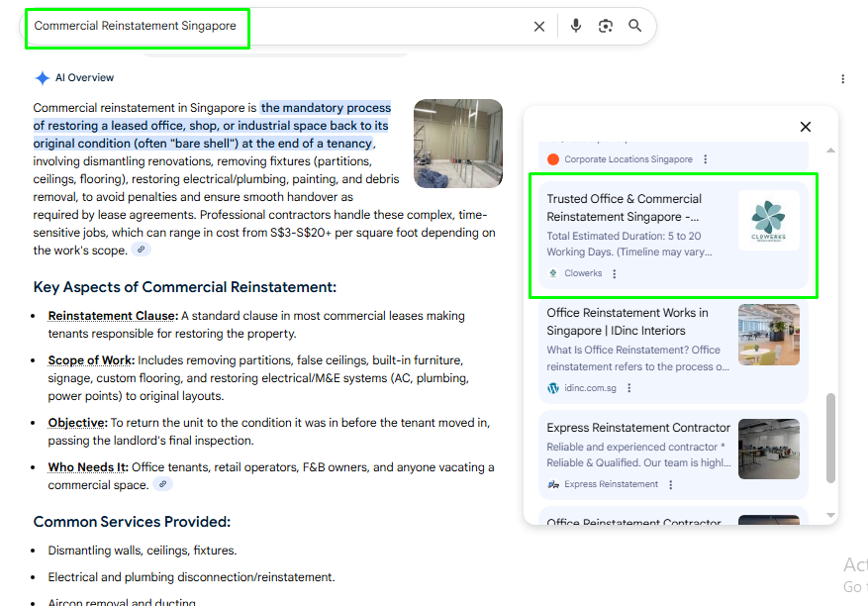Close the sources side panel
Viewport: 868px width, 606px height.
(806, 127)
